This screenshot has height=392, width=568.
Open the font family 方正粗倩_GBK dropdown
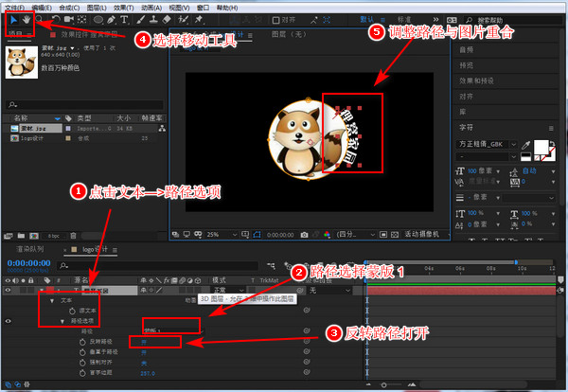tap(487, 144)
